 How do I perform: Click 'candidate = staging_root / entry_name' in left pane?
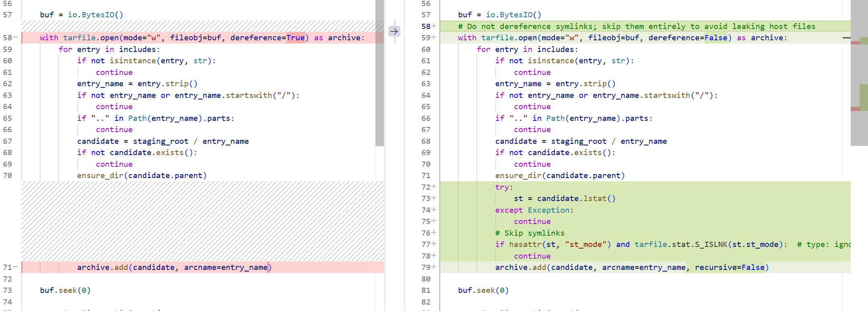tap(163, 141)
